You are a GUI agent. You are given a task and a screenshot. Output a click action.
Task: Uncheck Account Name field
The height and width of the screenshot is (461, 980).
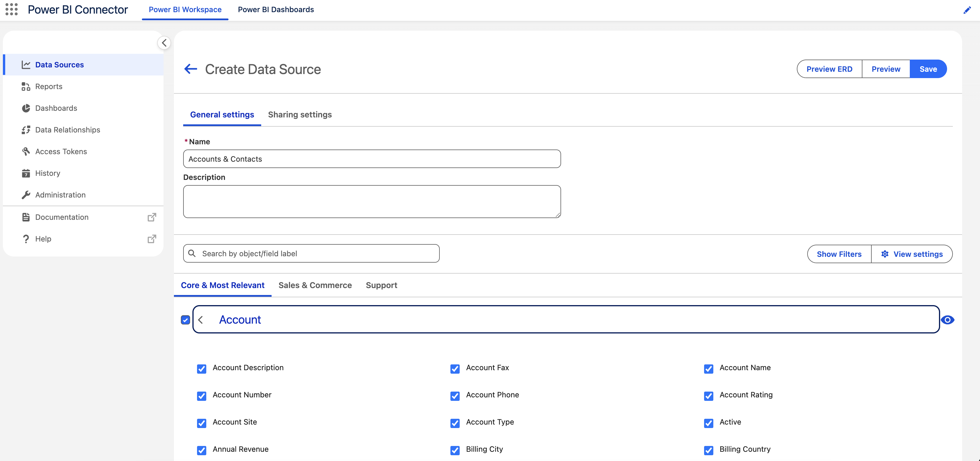click(x=708, y=369)
